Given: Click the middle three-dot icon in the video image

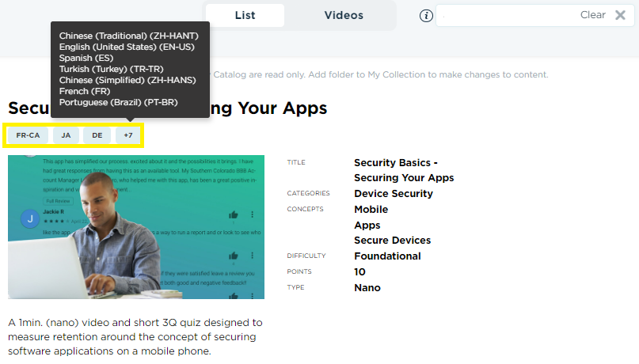Looking at the screenshot, I should [253, 256].
